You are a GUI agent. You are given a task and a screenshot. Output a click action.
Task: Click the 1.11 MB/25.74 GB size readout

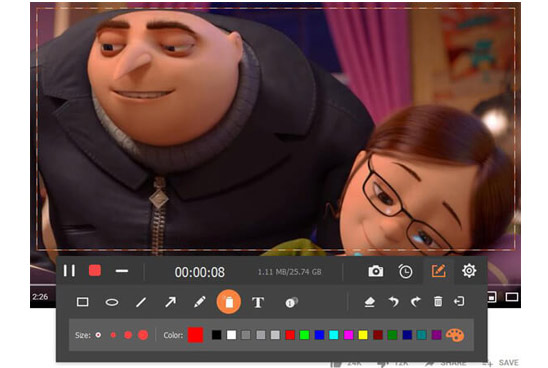tap(289, 272)
